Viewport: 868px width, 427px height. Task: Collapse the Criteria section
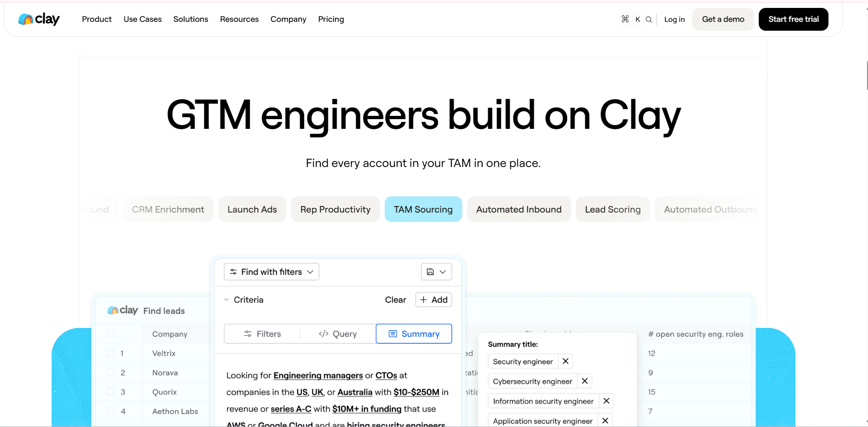(226, 300)
